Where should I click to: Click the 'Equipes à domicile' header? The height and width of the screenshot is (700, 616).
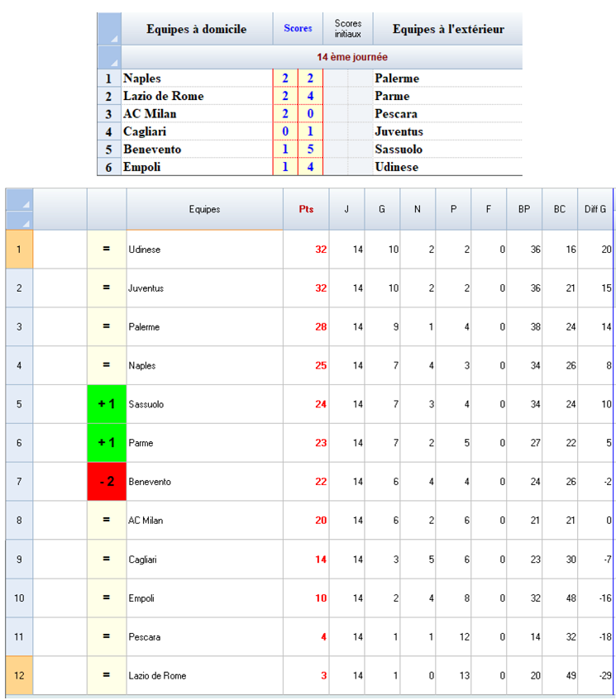197,29
